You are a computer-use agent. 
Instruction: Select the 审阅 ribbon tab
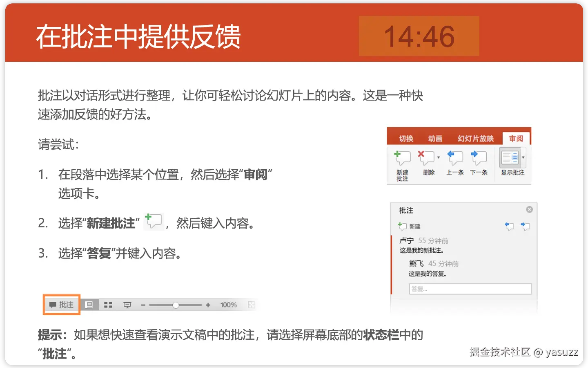coord(516,139)
